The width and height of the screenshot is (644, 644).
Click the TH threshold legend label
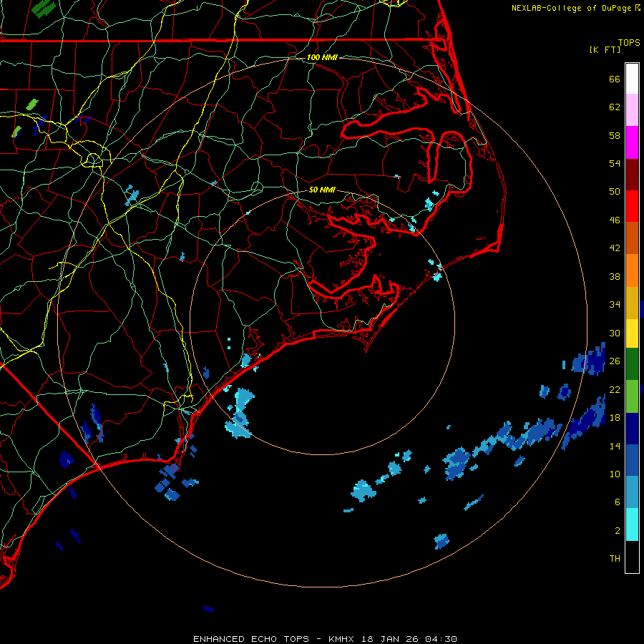tap(615, 559)
